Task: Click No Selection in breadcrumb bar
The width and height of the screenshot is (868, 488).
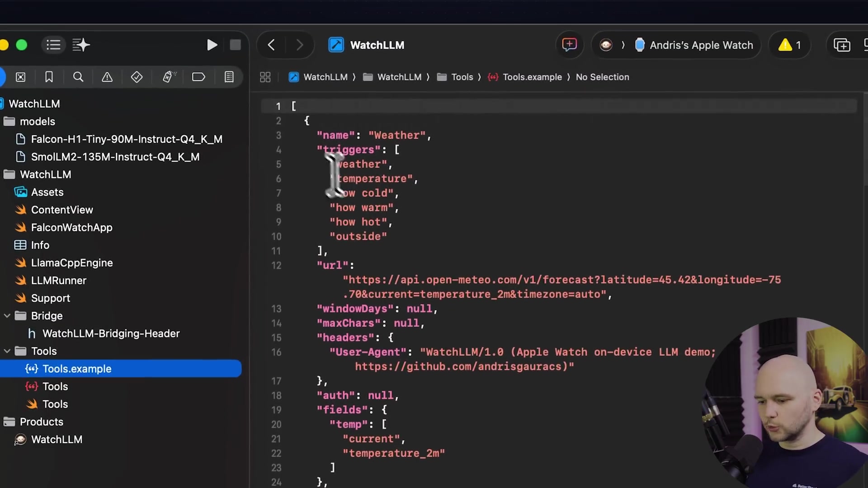Action: [x=602, y=77]
